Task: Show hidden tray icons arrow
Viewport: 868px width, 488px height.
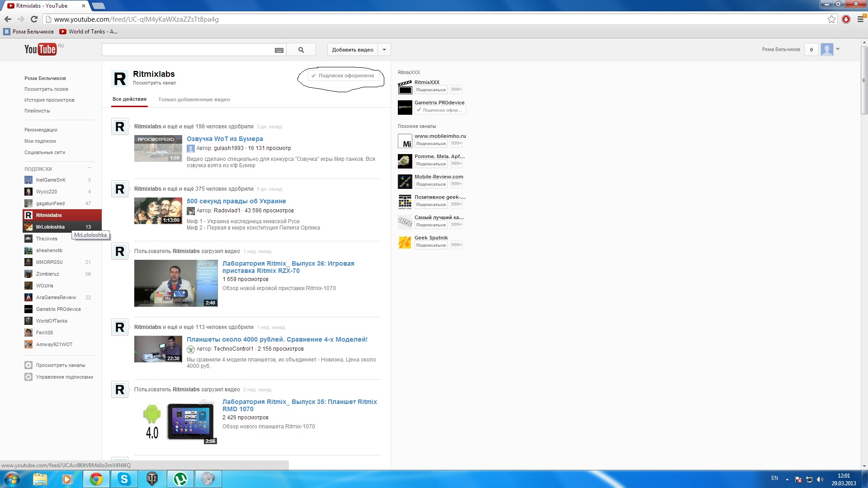Action: pos(787,479)
